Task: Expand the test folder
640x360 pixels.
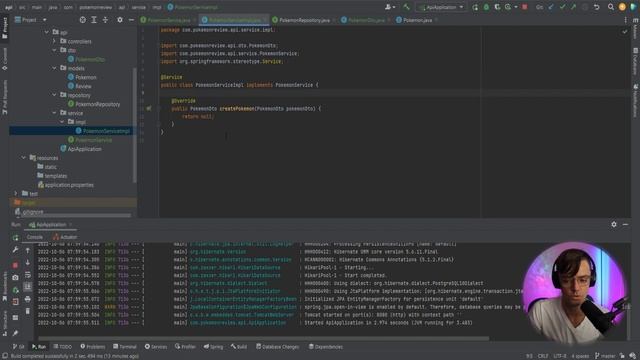Action: (16, 193)
